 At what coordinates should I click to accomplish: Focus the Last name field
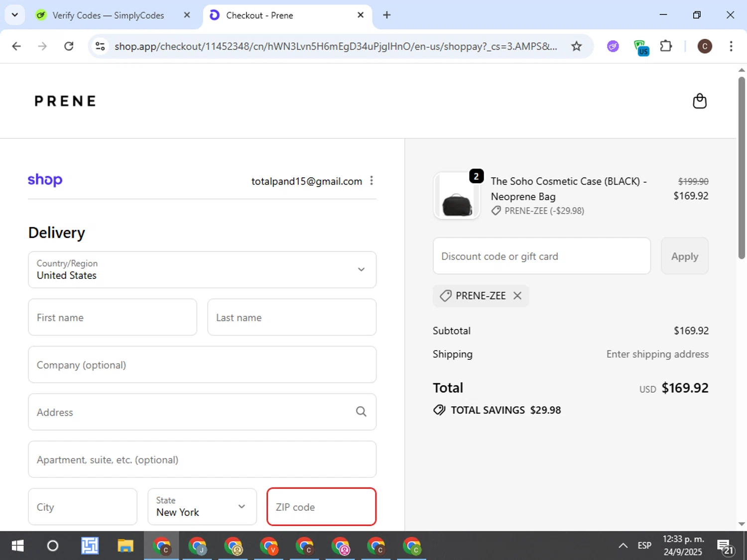point(292,317)
